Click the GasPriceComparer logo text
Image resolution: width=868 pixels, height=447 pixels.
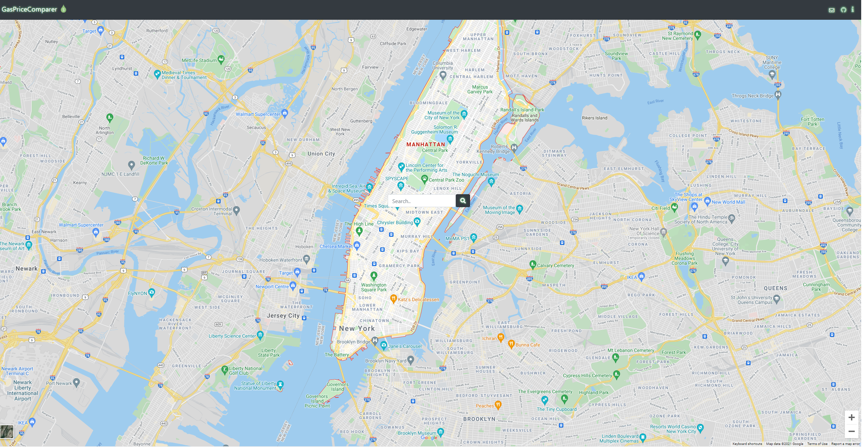[29, 9]
